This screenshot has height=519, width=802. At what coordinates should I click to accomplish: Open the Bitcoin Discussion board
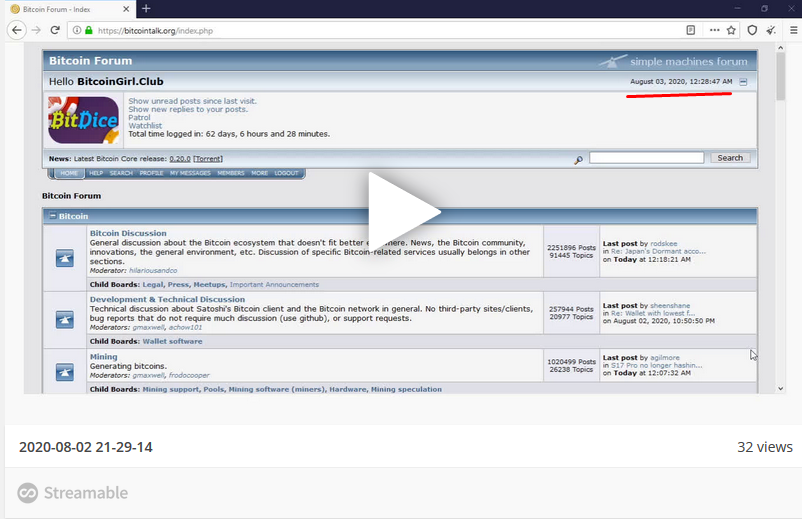128,233
